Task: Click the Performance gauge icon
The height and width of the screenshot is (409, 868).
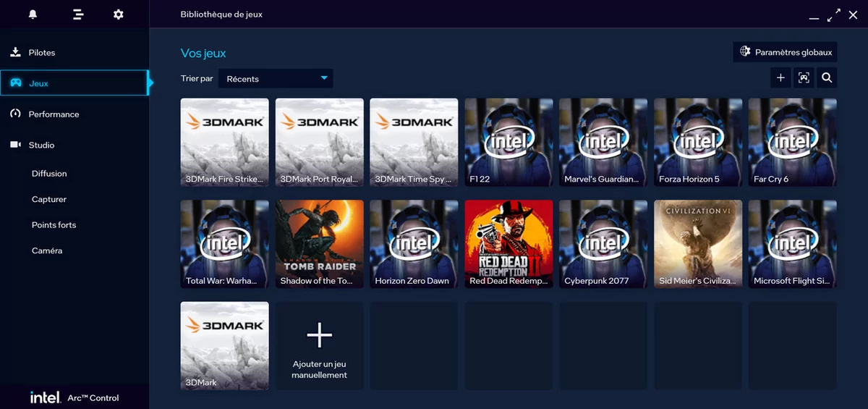Action: click(x=15, y=114)
